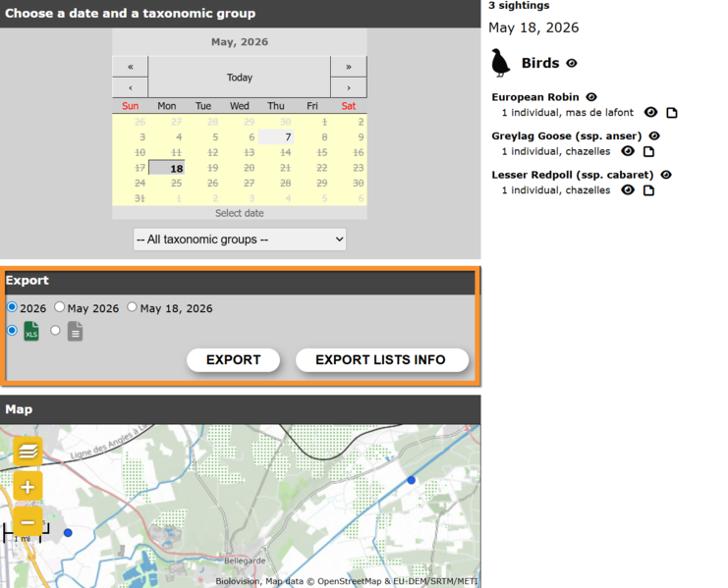Open the All taxonomic groups dropdown
Viewport: 728px width, 588px height.
click(240, 240)
